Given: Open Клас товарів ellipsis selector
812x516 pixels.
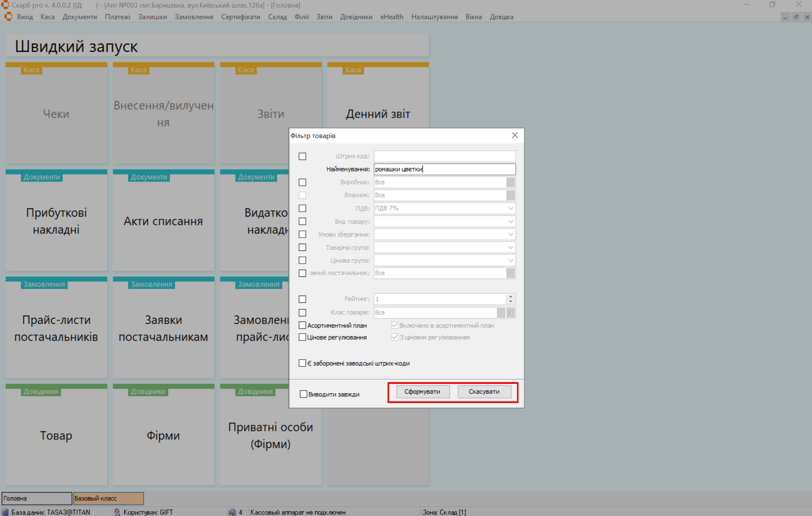Looking at the screenshot, I should [x=501, y=313].
